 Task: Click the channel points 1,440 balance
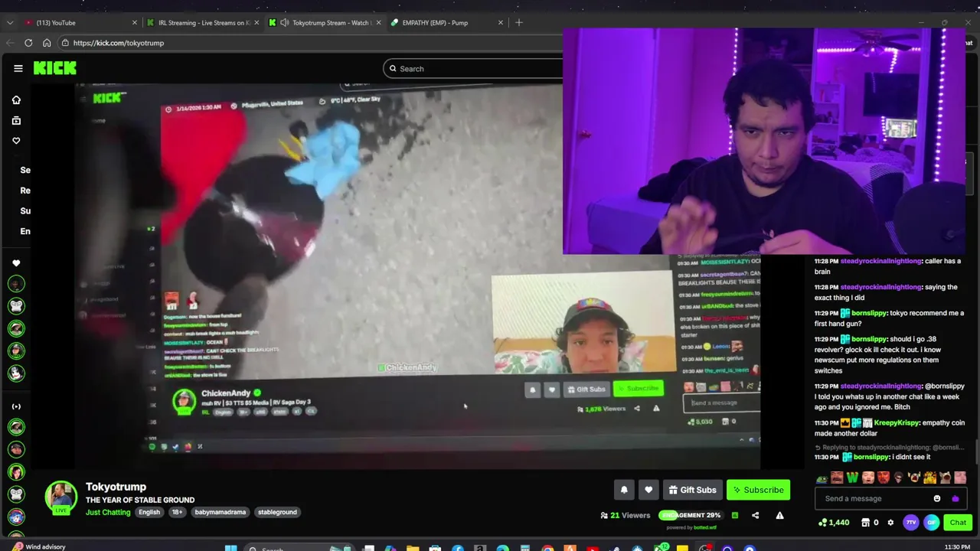(x=833, y=523)
